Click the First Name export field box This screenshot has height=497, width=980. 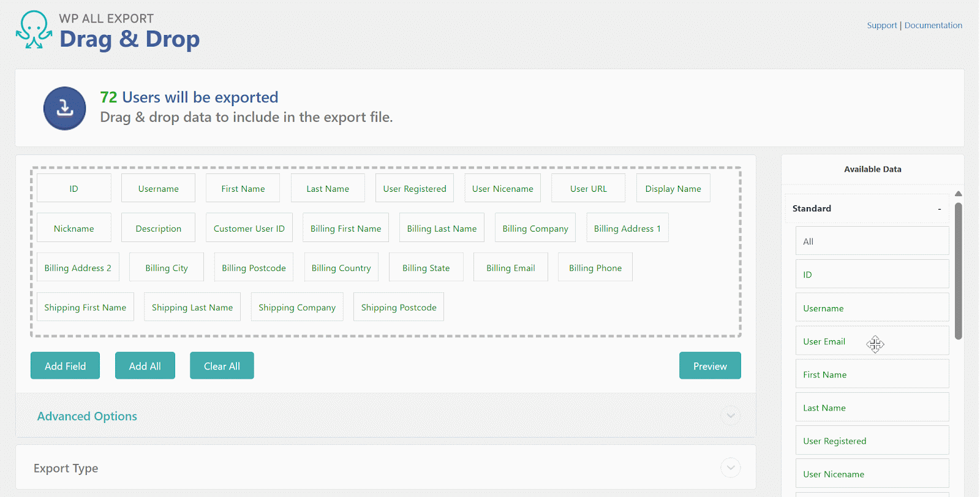[x=243, y=188]
